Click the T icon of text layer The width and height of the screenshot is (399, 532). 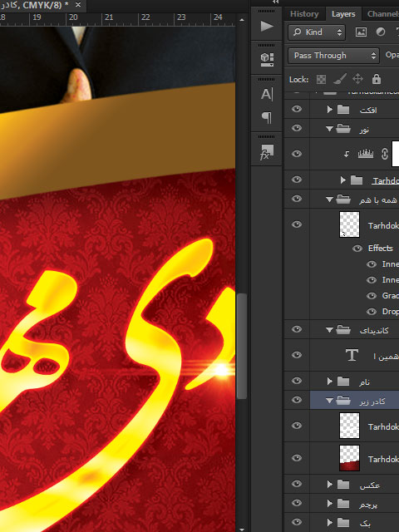point(352,355)
